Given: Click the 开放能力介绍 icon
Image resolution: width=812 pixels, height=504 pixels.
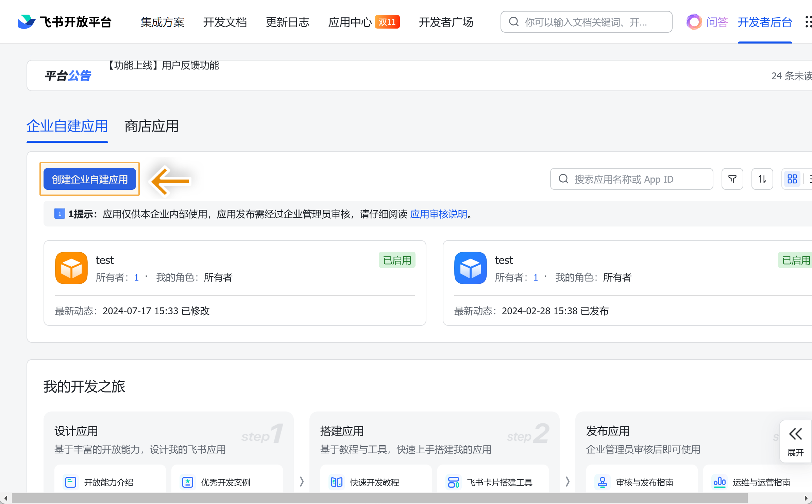Looking at the screenshot, I should pos(71,482).
